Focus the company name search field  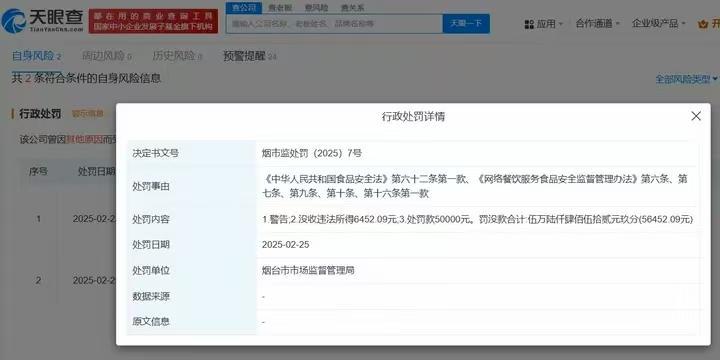(x=334, y=23)
